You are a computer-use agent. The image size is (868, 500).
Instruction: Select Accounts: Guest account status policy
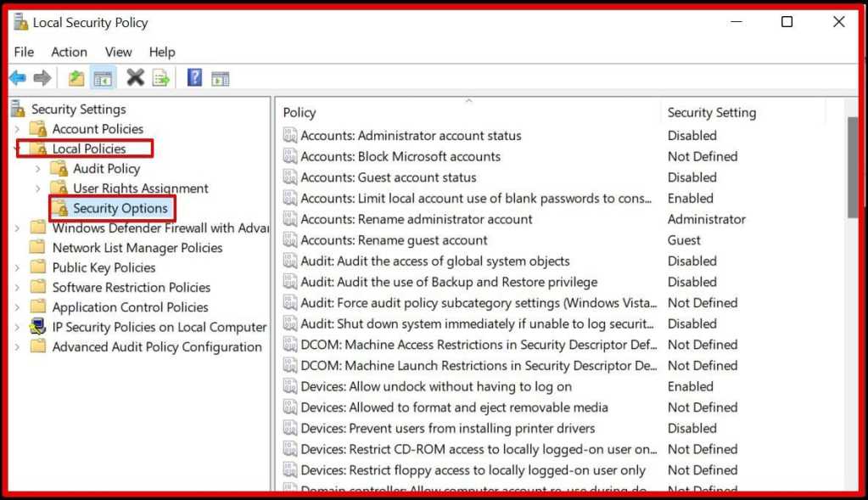388,177
